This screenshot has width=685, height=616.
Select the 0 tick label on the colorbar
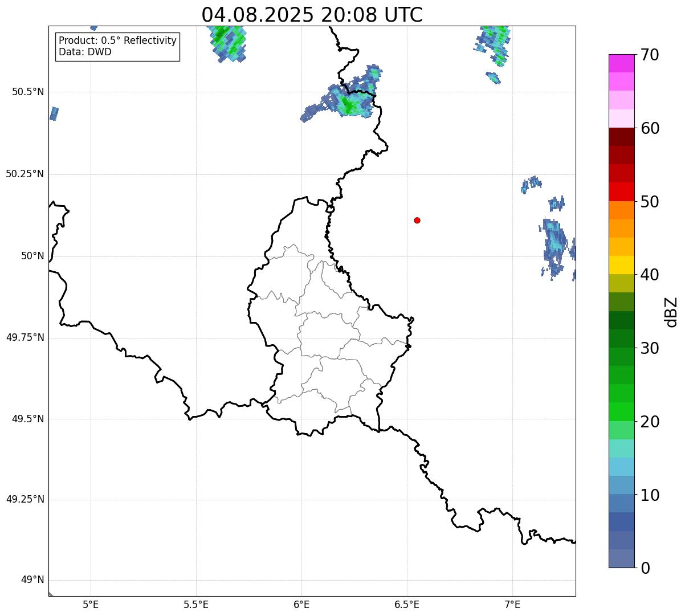point(645,568)
